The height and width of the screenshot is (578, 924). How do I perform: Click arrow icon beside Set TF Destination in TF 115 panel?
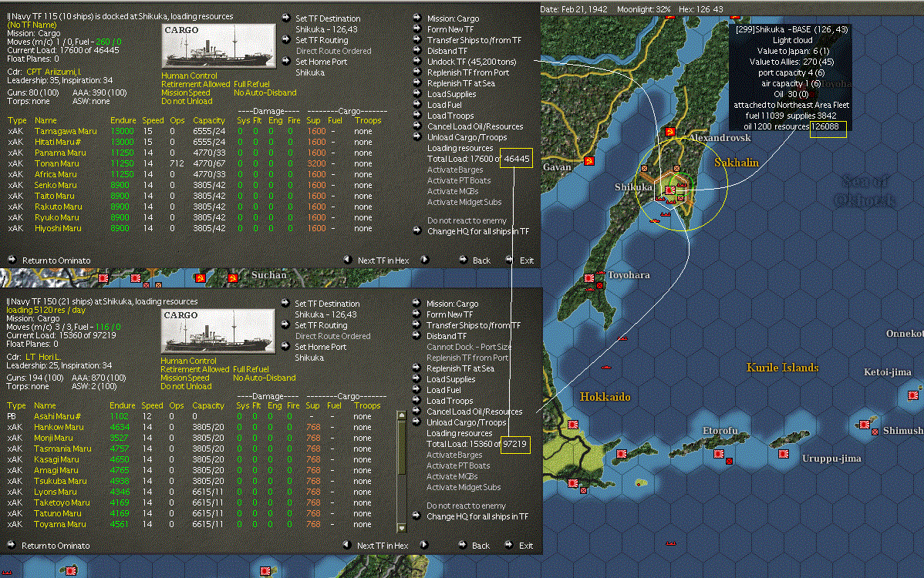[286, 18]
